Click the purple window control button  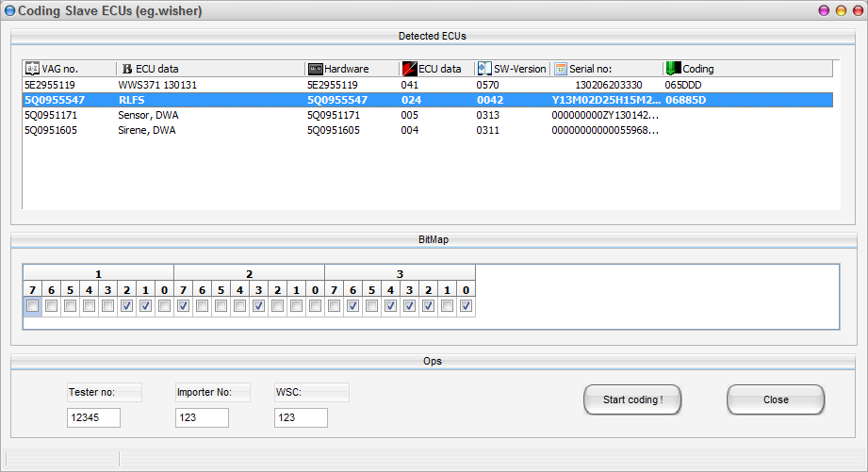(824, 10)
